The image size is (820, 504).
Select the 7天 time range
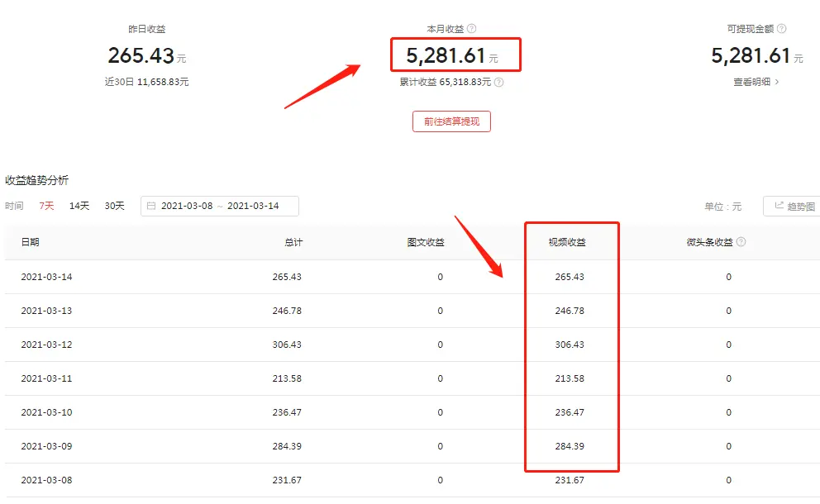click(x=46, y=206)
